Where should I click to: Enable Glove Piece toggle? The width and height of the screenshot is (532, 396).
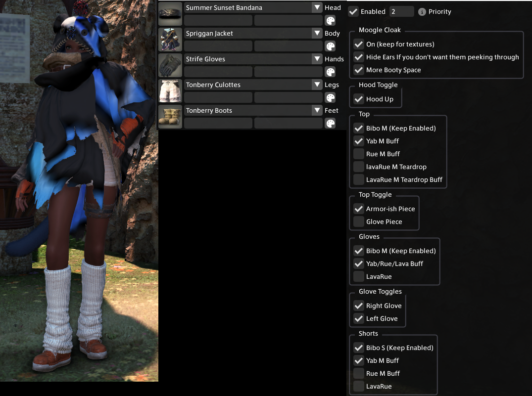point(359,222)
